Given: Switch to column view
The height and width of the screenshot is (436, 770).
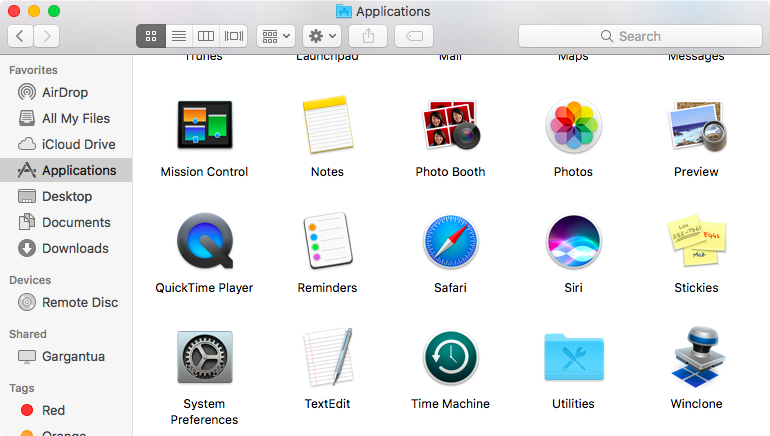Looking at the screenshot, I should [x=206, y=36].
